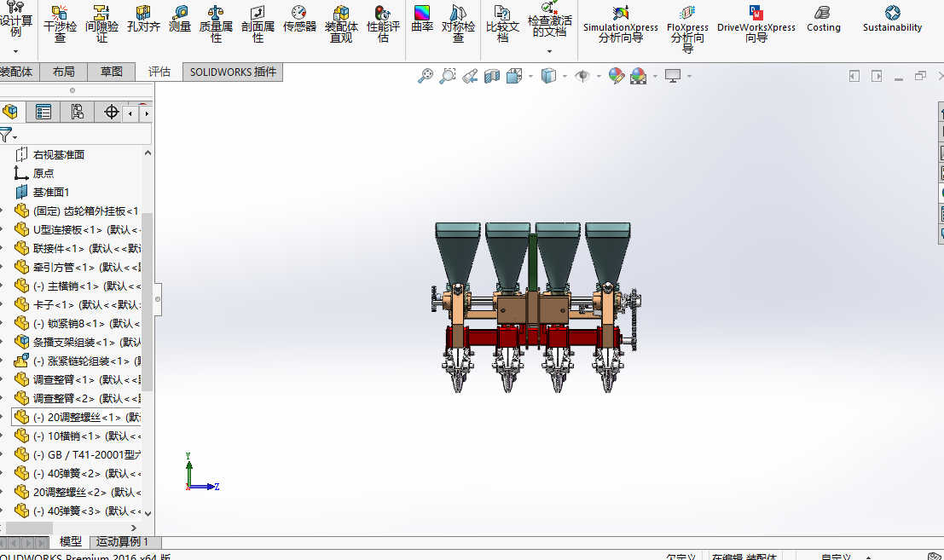Screen dimensions: 944x560
Task: Open Compare Documents (比较文档)
Action: 502,24
